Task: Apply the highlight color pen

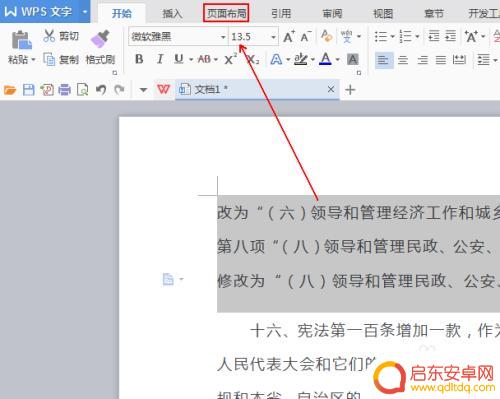Action: [301, 60]
